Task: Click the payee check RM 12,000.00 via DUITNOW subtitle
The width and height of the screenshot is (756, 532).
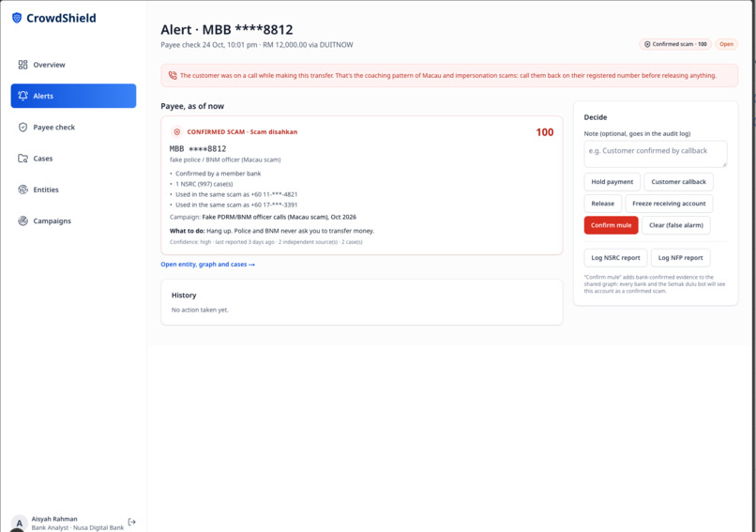Action: pos(257,45)
